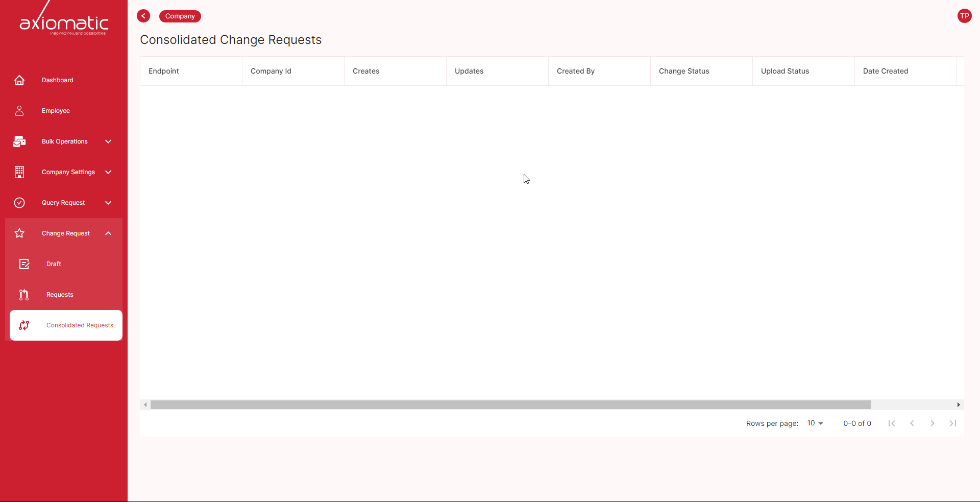Click the Company breadcrumb chip
This screenshot has height=502, width=980.
point(180,16)
